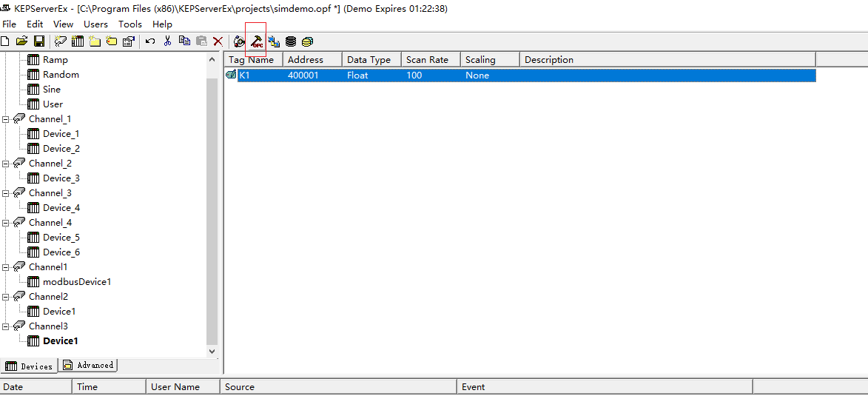Select the Ramp device in the tree
Viewport: 868px width, 396px height.
[x=55, y=60]
